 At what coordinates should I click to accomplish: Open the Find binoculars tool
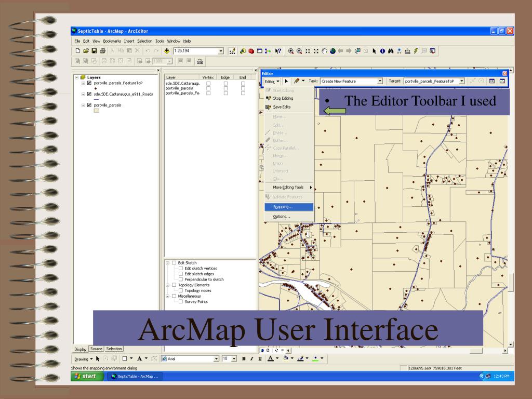391,51
